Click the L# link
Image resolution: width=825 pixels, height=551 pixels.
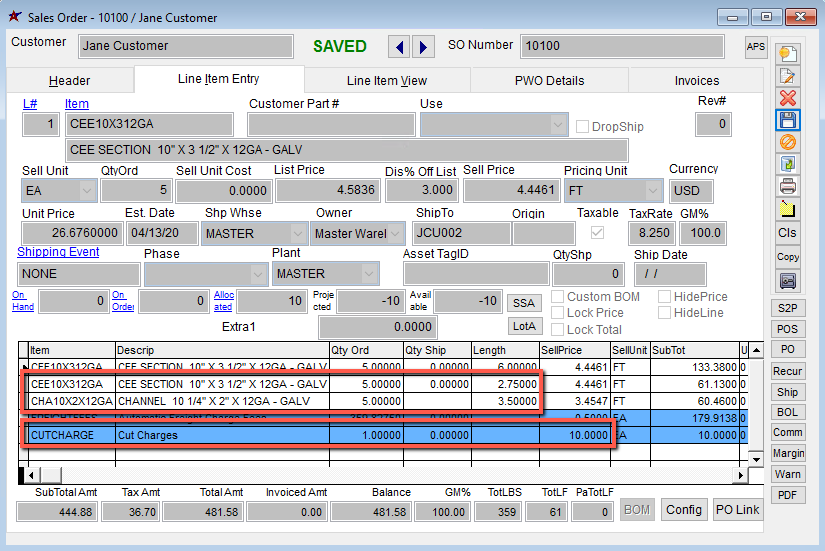point(30,104)
